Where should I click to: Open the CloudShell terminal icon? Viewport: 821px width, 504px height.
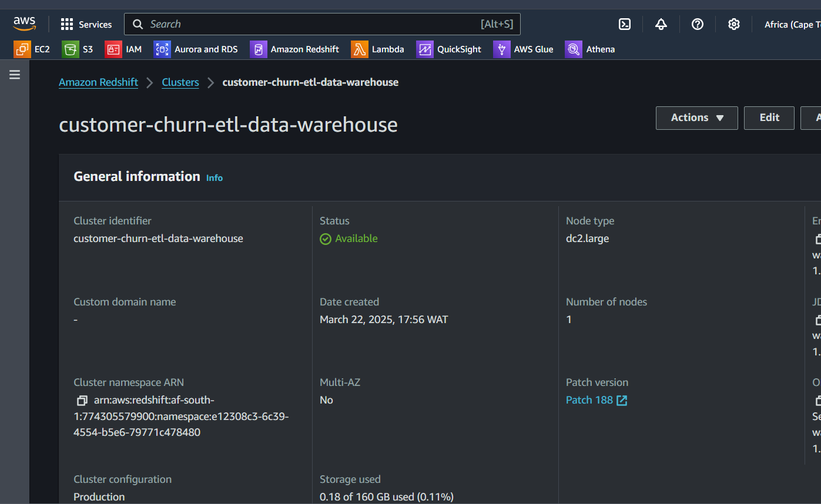coord(625,24)
